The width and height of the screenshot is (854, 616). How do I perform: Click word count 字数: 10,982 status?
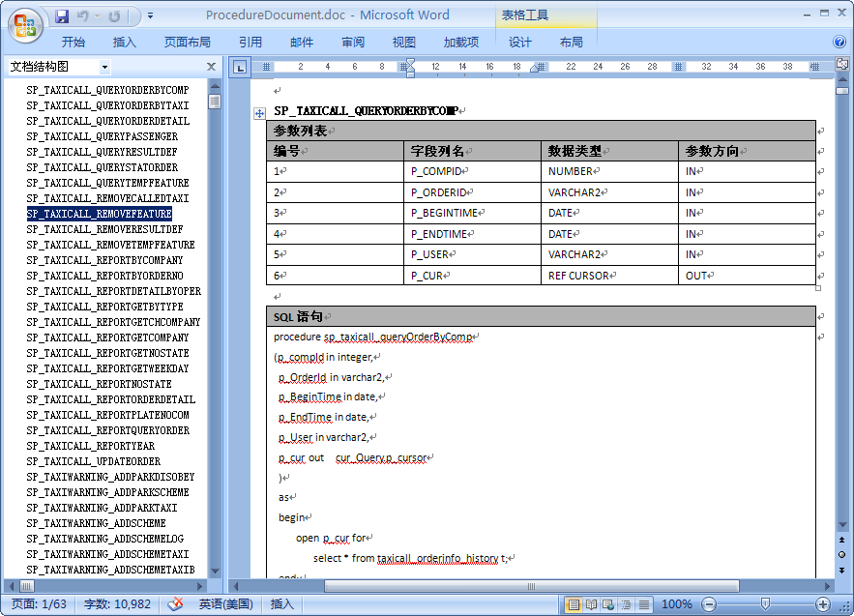click(117, 604)
